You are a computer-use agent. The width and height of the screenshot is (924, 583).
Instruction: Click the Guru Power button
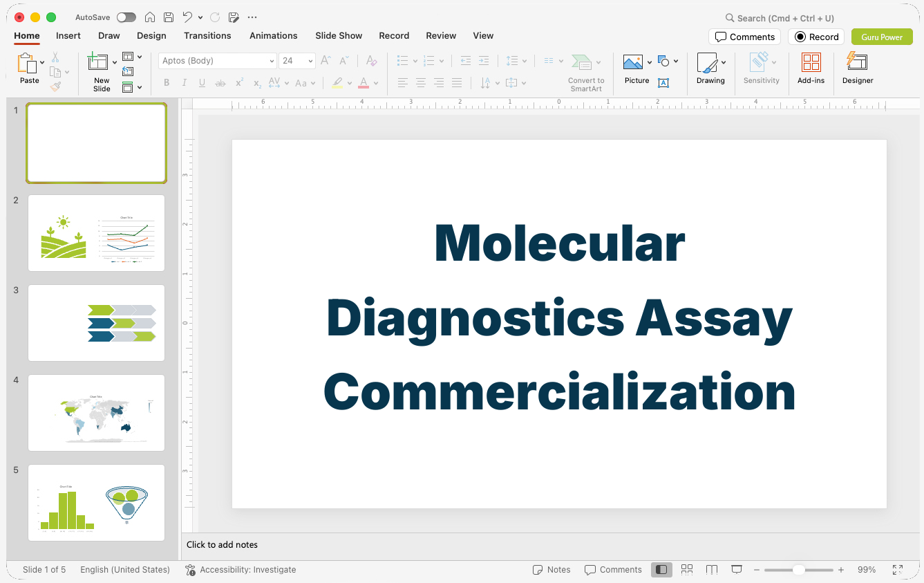point(882,37)
